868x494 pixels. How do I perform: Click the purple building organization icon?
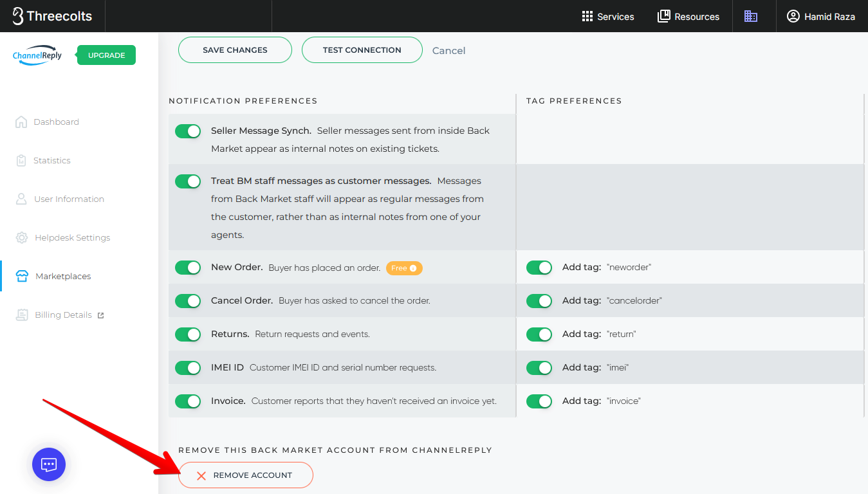(x=751, y=17)
